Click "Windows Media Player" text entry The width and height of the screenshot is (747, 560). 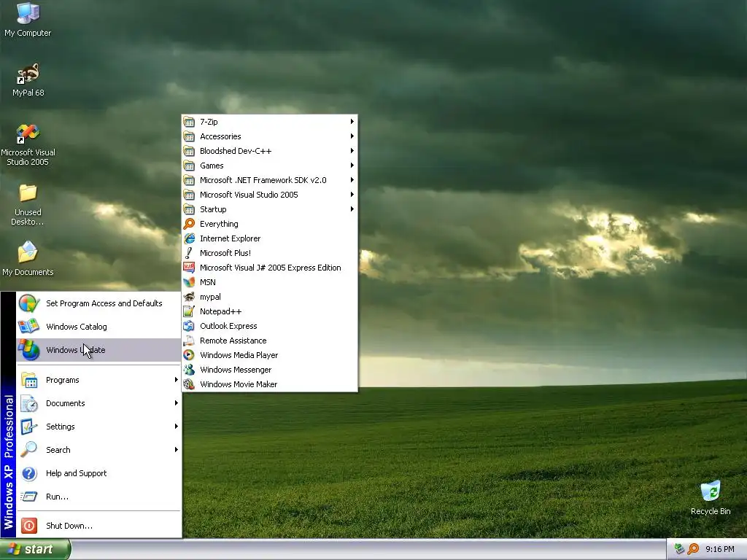pyautogui.click(x=239, y=355)
